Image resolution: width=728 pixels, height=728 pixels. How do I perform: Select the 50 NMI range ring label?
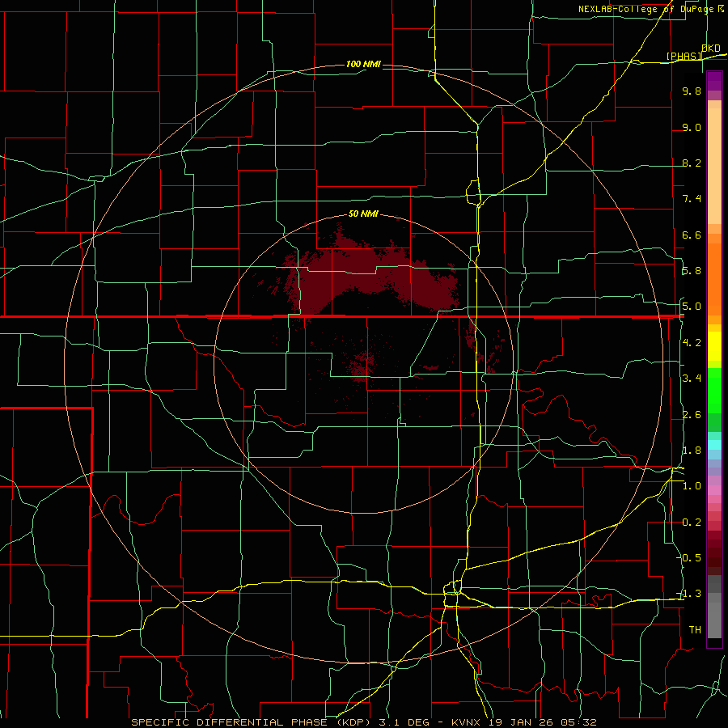[x=363, y=214]
